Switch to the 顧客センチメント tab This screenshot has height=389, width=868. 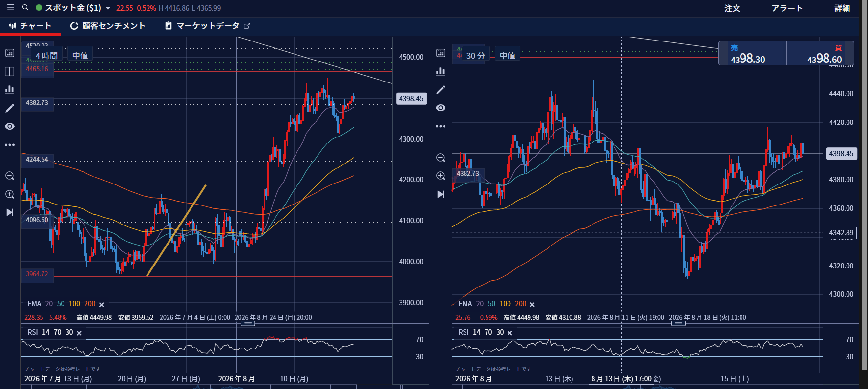[108, 26]
